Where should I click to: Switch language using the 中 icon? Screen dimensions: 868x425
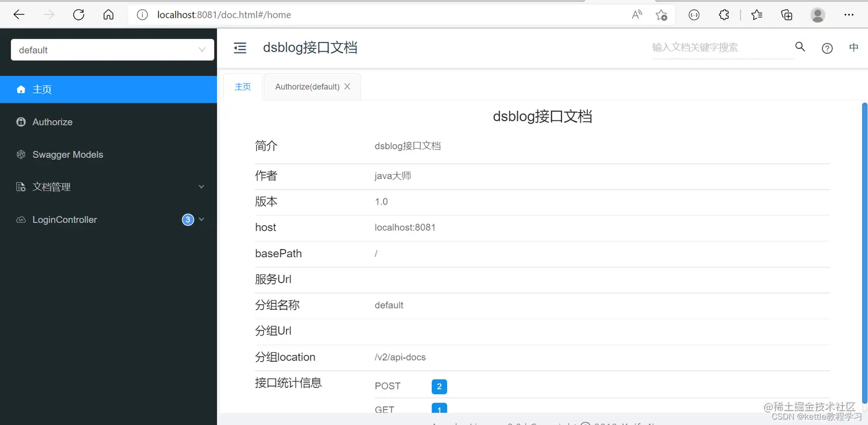pos(854,47)
